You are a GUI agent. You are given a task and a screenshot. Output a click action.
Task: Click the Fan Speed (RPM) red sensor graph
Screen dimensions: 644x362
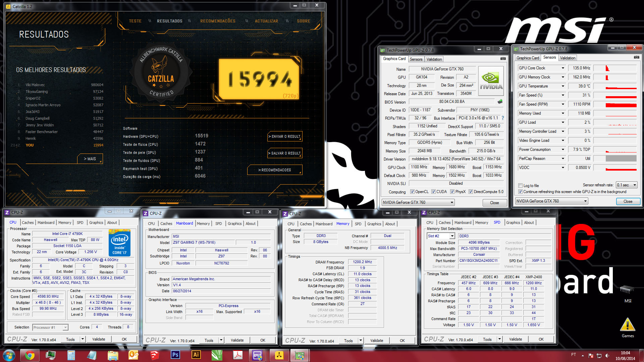(615, 104)
